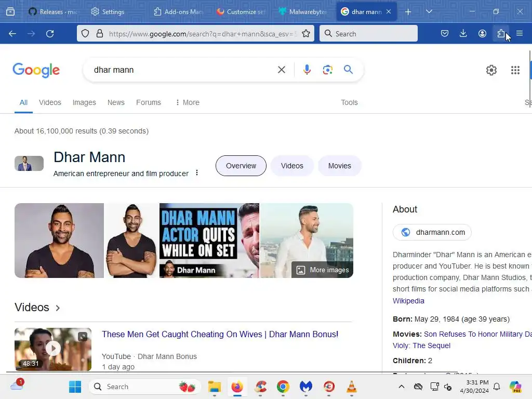Open the Firefox account icon

tap(482, 34)
